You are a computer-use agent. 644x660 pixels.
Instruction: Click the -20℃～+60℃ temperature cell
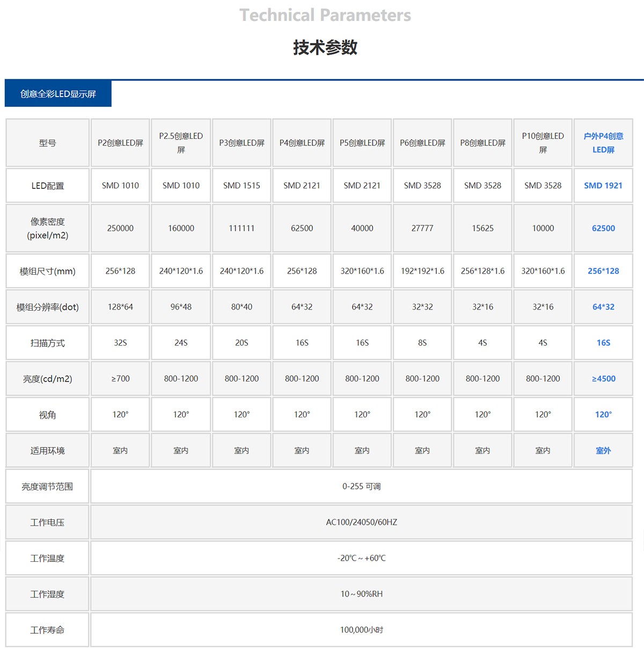[361, 558]
